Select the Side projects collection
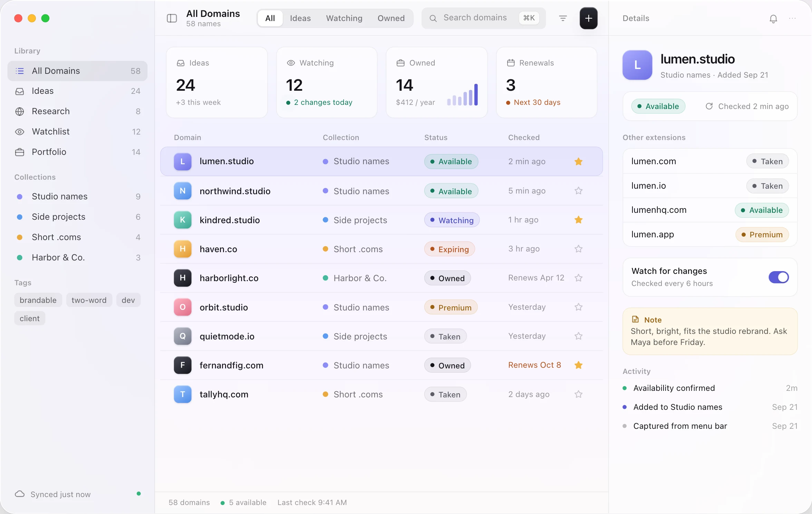This screenshot has height=514, width=812. (77, 217)
